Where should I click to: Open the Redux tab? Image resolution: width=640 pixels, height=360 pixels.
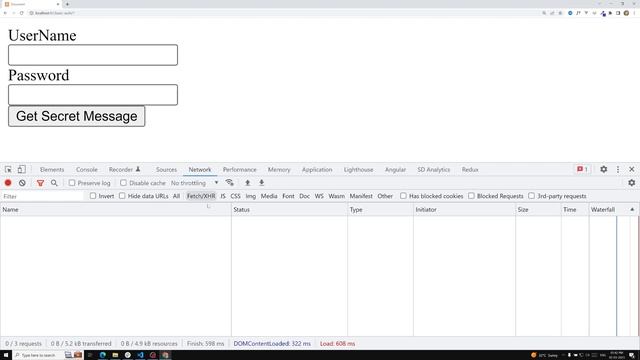tap(470, 169)
